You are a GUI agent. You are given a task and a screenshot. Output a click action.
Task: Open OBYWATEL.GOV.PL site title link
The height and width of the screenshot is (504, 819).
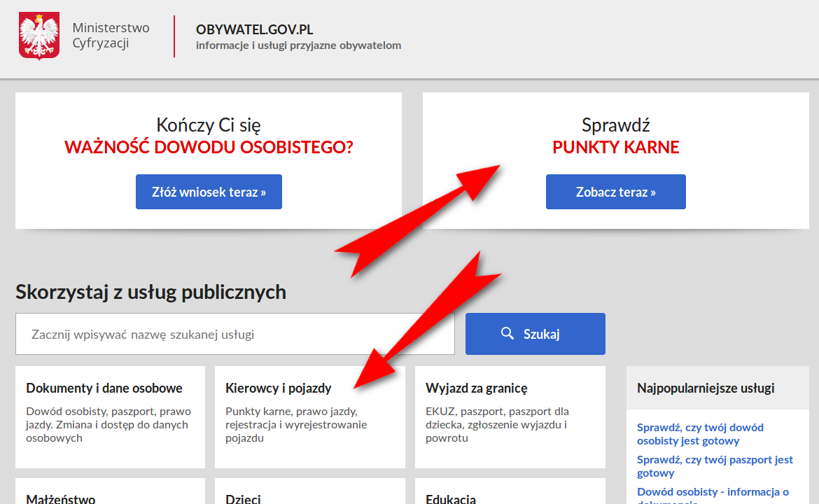(x=254, y=29)
